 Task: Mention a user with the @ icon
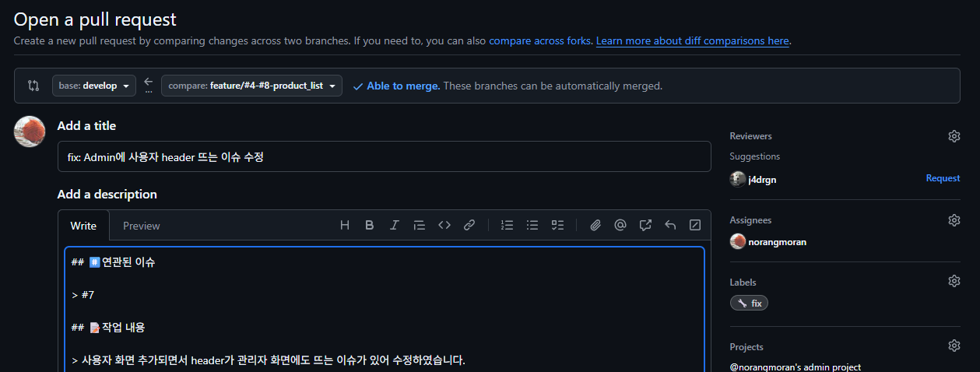coord(620,226)
